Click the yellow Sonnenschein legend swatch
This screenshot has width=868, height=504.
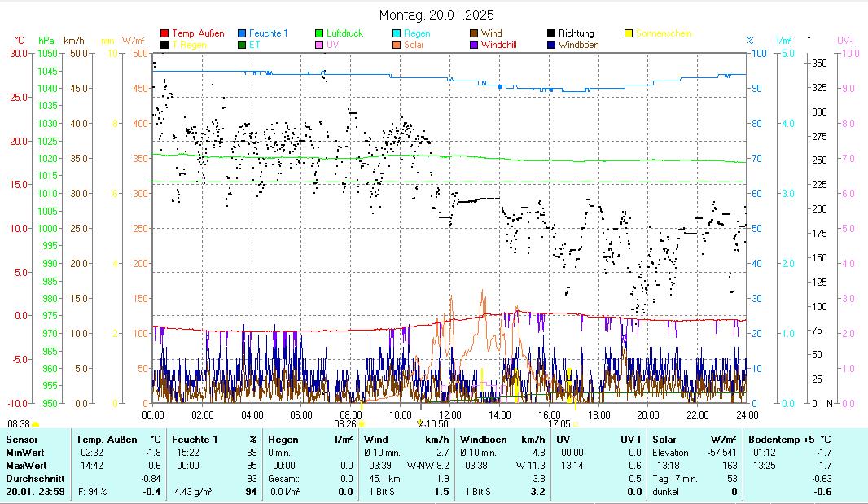pyautogui.click(x=629, y=33)
